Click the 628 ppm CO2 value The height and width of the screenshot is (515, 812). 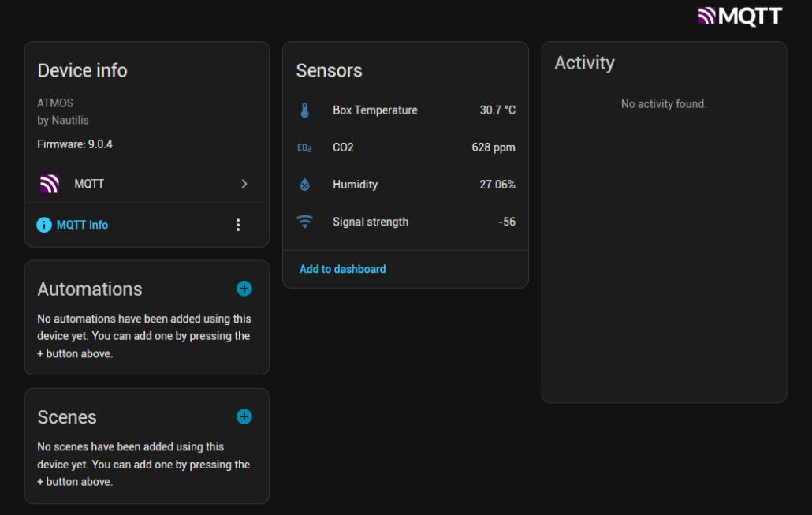(493, 147)
